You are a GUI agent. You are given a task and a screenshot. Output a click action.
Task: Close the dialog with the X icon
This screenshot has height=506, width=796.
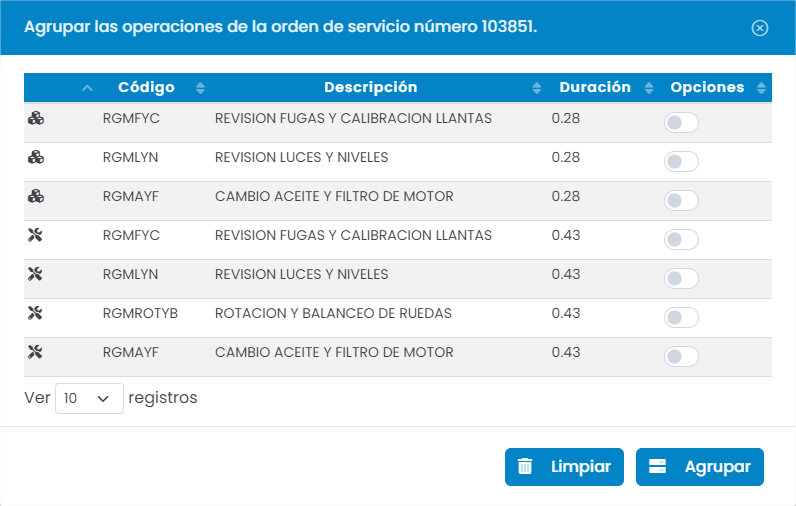pos(759,28)
